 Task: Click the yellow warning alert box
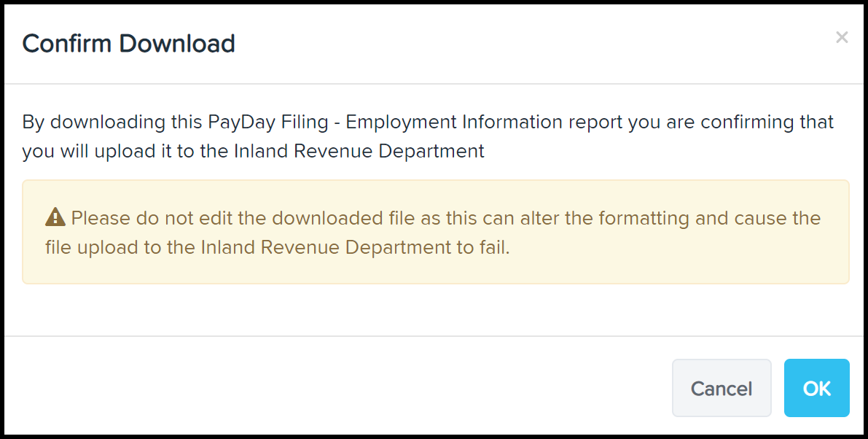(436, 232)
